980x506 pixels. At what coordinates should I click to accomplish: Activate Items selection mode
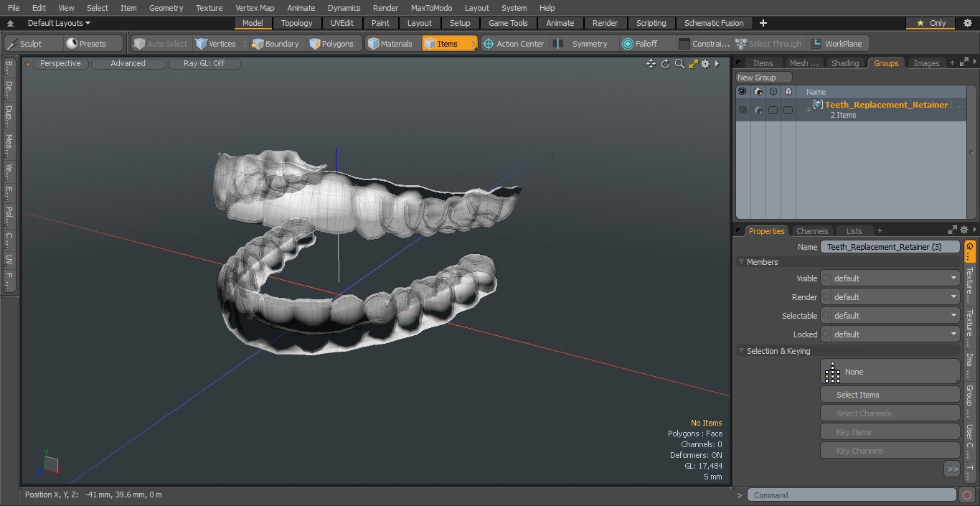point(449,44)
